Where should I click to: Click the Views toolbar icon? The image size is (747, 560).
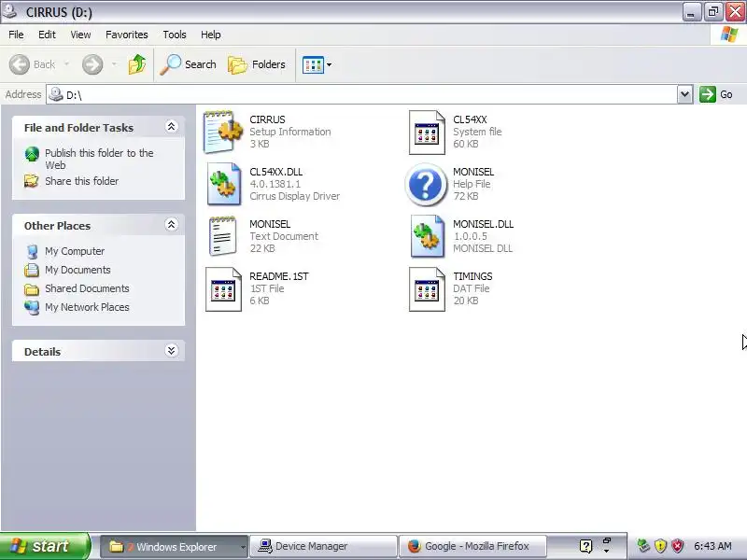coord(313,64)
